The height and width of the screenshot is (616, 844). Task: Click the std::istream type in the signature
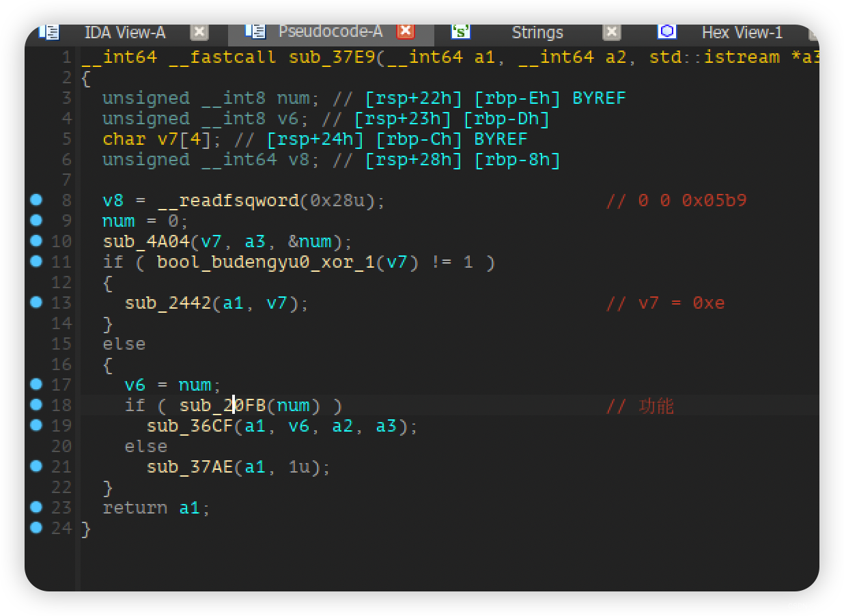714,57
